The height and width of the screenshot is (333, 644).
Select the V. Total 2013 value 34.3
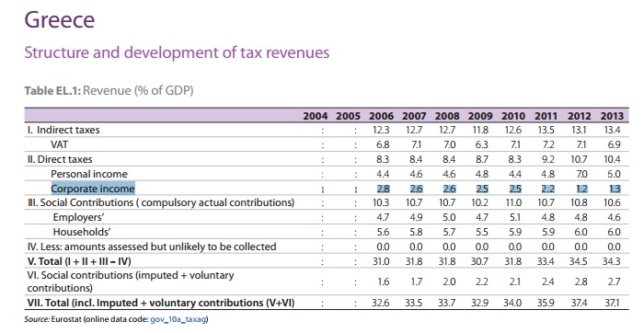coord(611,261)
